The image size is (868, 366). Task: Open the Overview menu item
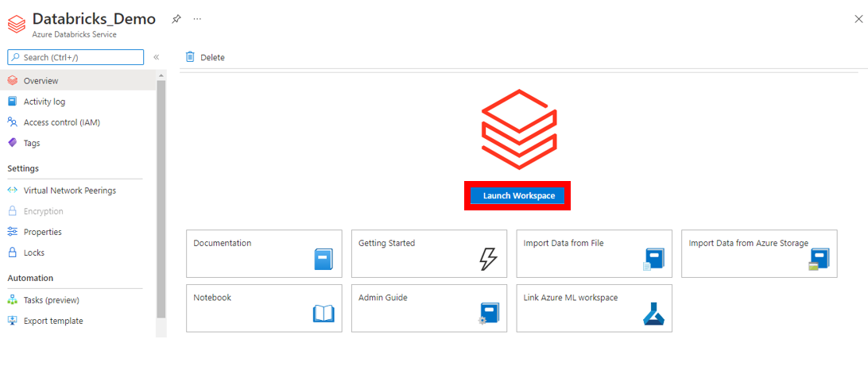point(78,81)
